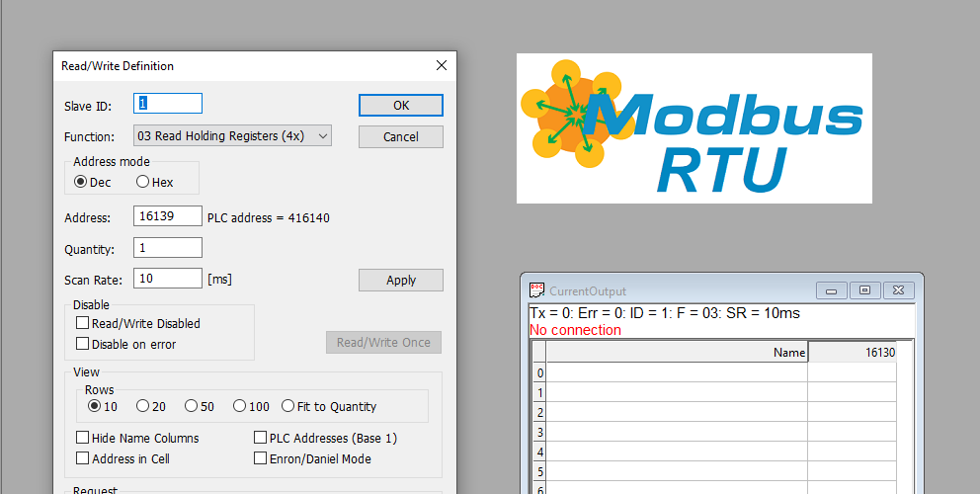Select row 5 header in CurrentOutput

click(x=539, y=471)
